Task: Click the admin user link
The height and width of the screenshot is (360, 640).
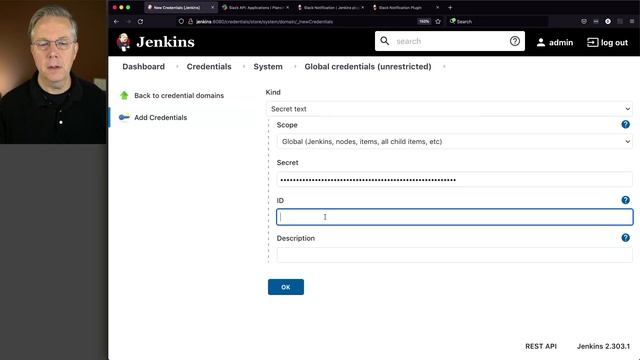Action: pyautogui.click(x=561, y=42)
